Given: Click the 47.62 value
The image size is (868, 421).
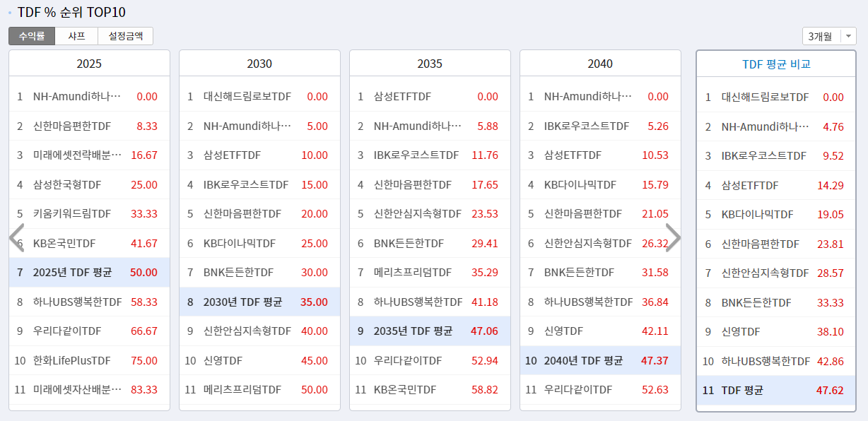Looking at the screenshot, I should (830, 390).
